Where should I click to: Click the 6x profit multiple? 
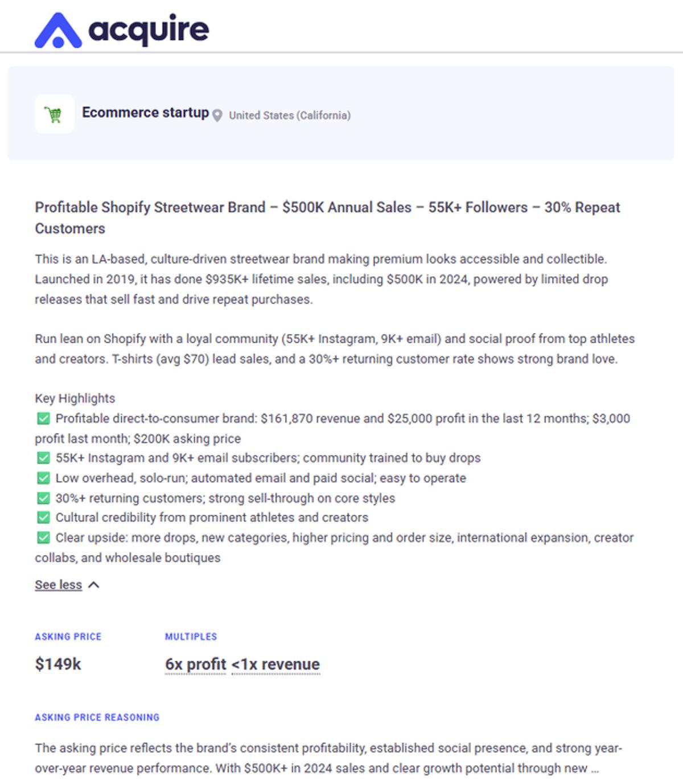[x=195, y=664]
